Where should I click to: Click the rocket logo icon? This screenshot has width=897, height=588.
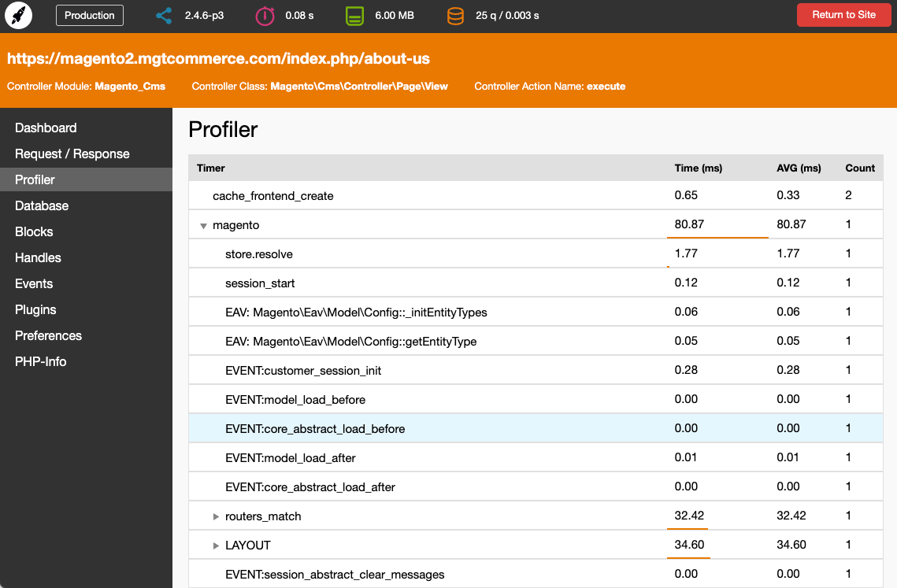click(18, 16)
